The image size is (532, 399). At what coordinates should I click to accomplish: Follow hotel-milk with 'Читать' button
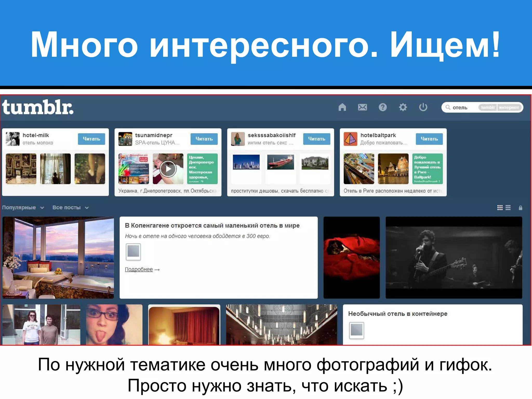[91, 139]
